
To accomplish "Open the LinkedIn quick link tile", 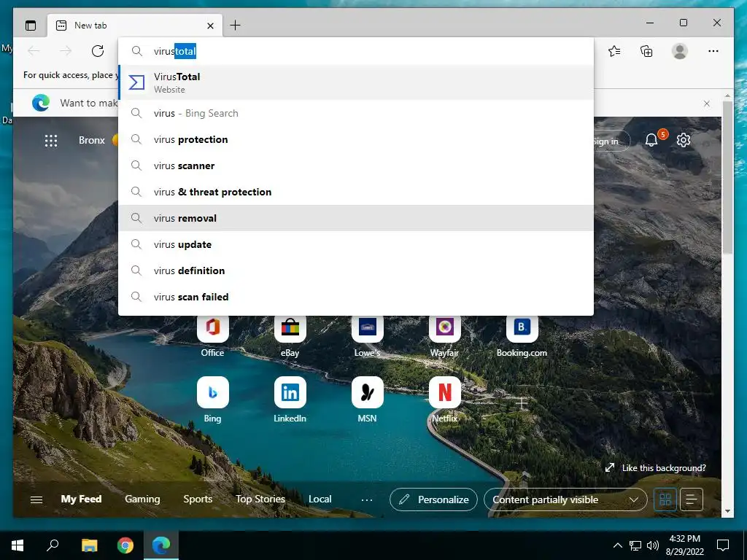I will point(290,400).
